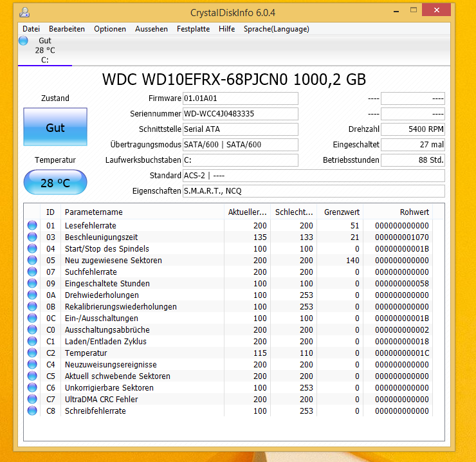
Task: Click the Schnittstelle field Serial ATA
Action: 240,129
